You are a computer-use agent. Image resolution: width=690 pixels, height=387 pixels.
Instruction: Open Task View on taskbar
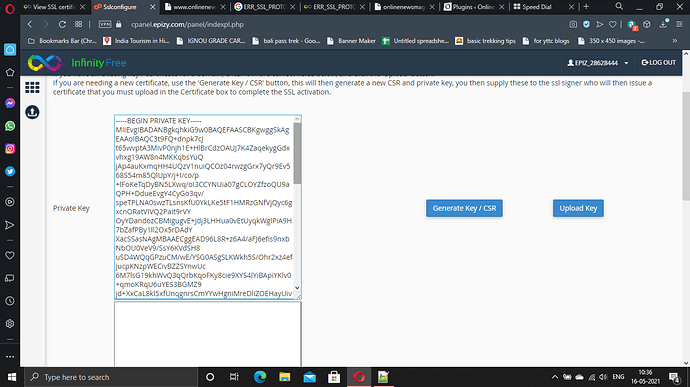pyautogui.click(x=234, y=377)
